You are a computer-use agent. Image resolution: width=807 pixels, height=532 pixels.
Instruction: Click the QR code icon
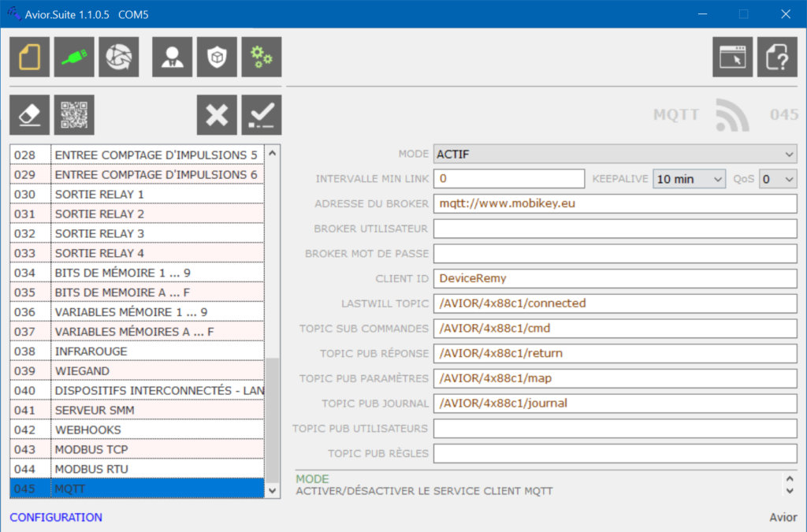[75, 115]
